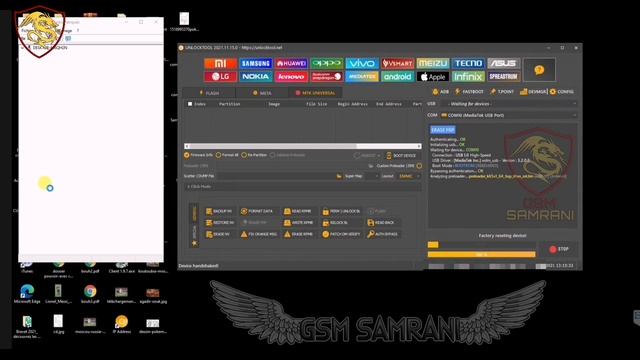
Task: Select Format All radio option
Action: coord(227,155)
